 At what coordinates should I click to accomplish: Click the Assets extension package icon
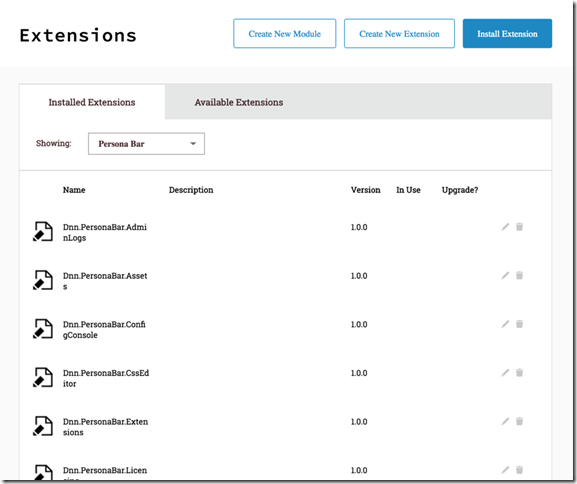coord(43,280)
